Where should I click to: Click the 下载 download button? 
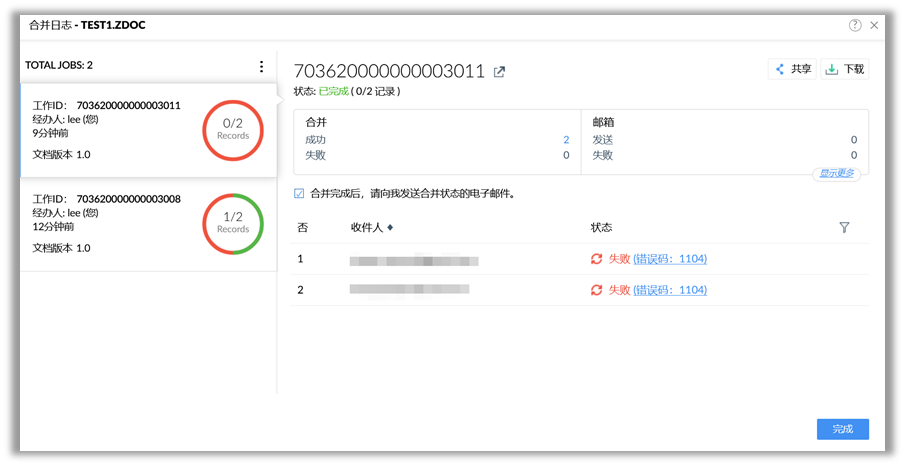[845, 69]
